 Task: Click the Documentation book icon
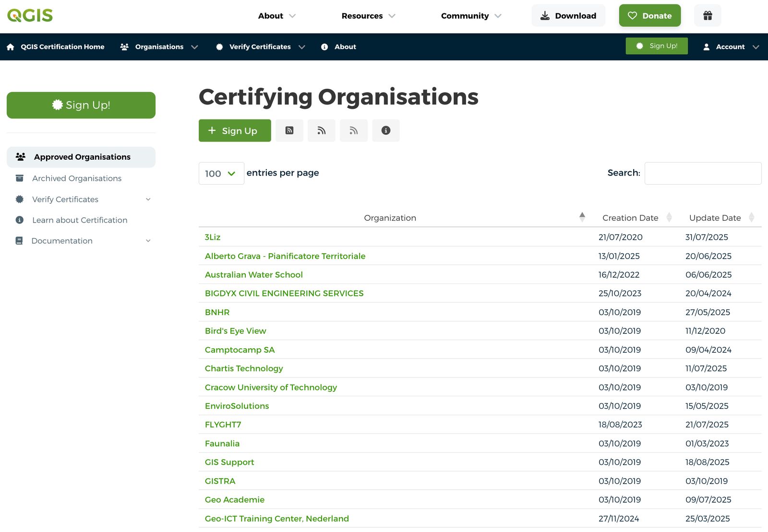(x=19, y=241)
